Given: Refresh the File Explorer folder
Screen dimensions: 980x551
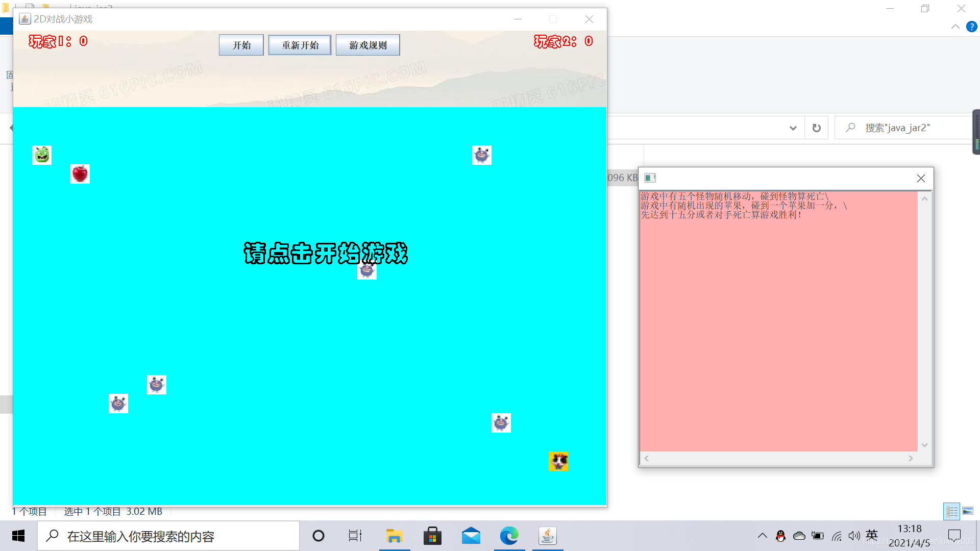Looking at the screenshot, I should pos(817,128).
